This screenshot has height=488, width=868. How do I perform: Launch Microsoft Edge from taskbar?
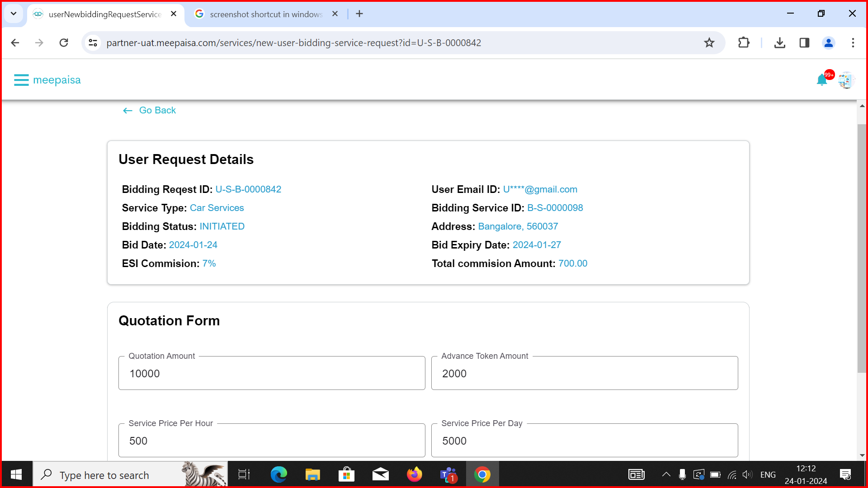[278, 474]
